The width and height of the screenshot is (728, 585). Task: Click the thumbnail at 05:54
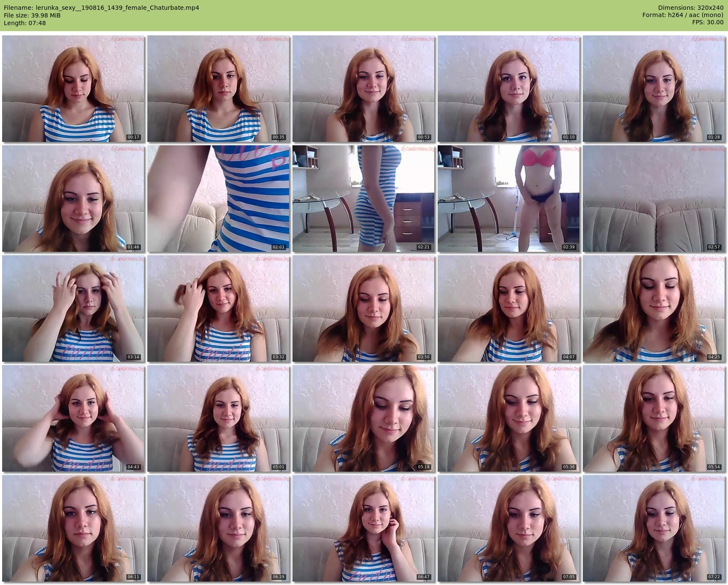pyautogui.click(x=654, y=418)
